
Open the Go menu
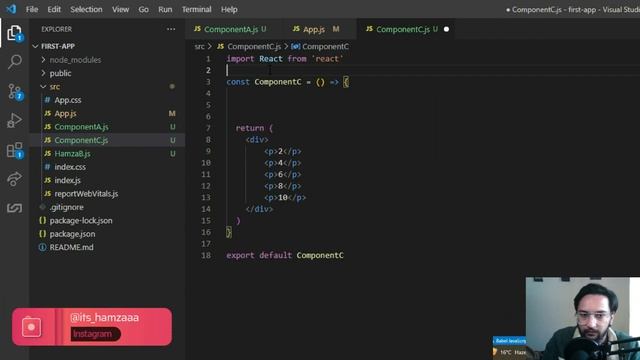point(143,9)
